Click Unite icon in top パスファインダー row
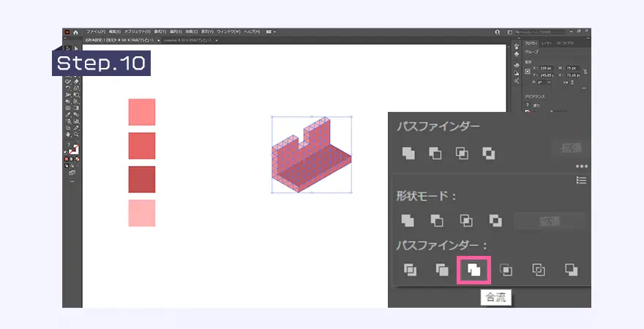644x329 pixels. point(408,154)
